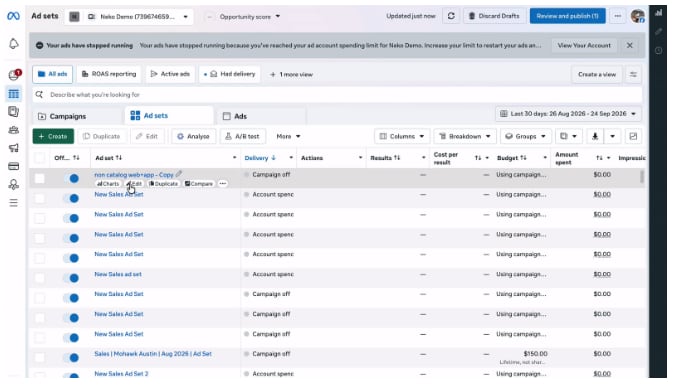680x385 pixels.
Task: Toggle off non catalog web+app - Copy ad set
Action: 71,178
